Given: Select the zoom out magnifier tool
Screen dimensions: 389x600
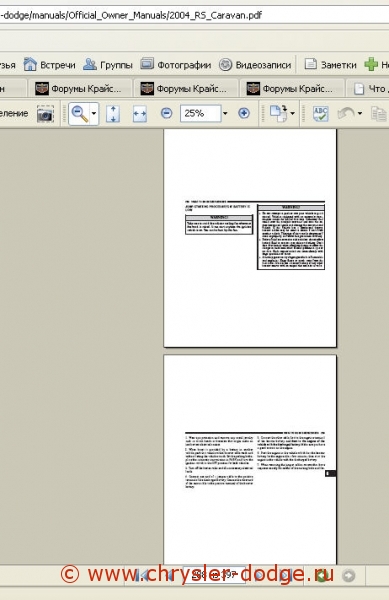Looking at the screenshot, I should coord(80,113).
